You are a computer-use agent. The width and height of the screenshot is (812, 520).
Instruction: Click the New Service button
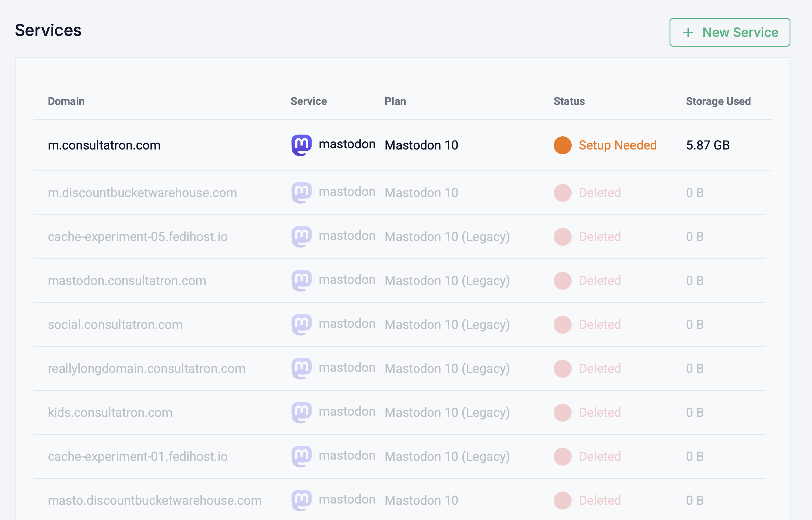pyautogui.click(x=730, y=32)
